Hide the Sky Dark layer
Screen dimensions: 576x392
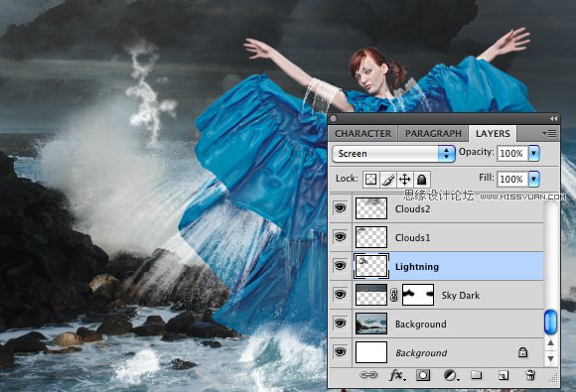(x=341, y=295)
